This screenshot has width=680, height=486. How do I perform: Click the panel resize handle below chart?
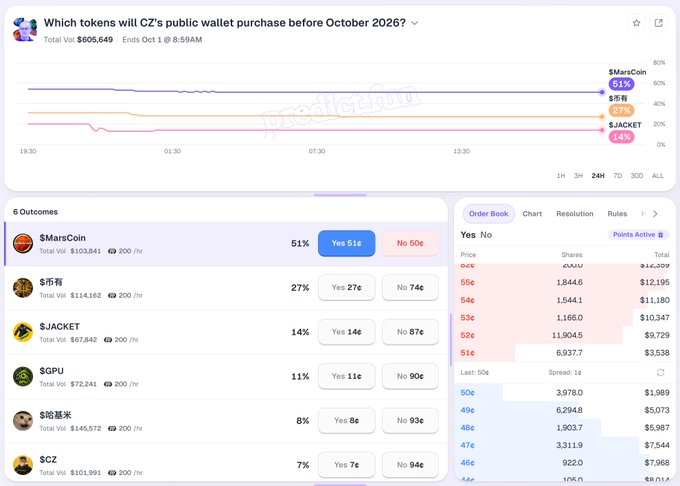click(340, 195)
